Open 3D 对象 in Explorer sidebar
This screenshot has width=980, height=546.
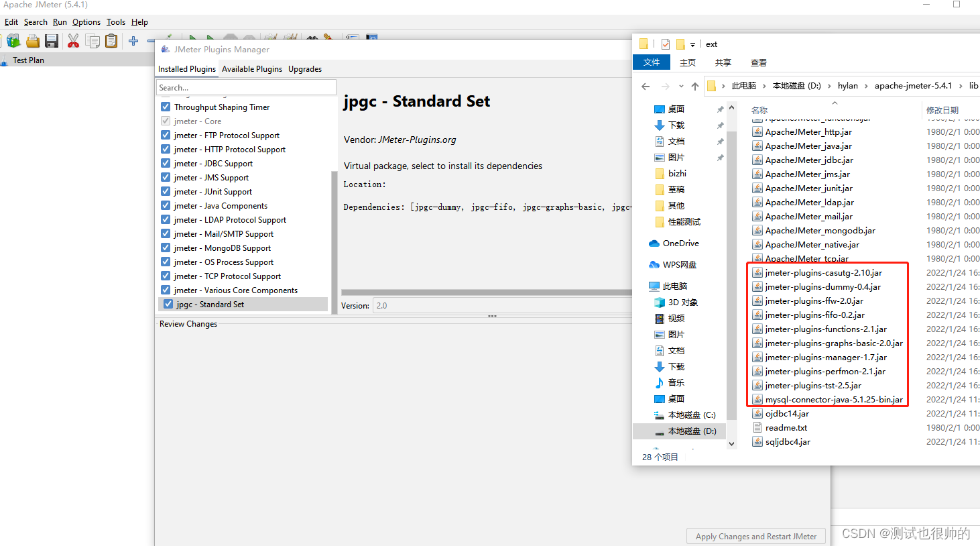tap(676, 303)
